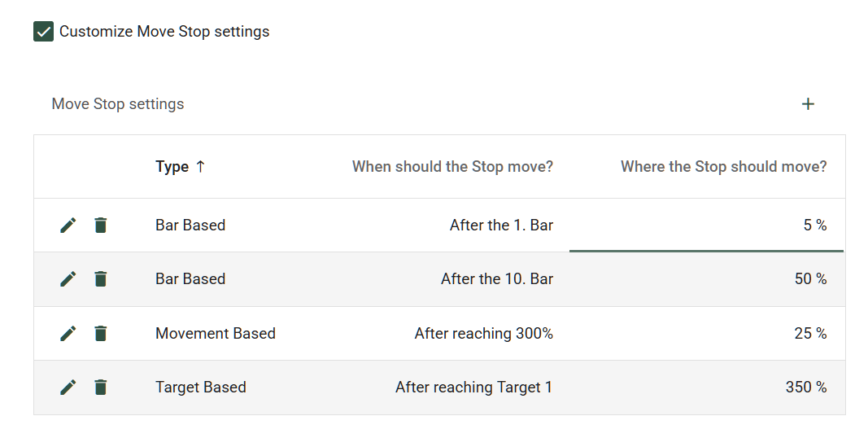
Task: Click the Type sort arrow
Action: coord(201,167)
